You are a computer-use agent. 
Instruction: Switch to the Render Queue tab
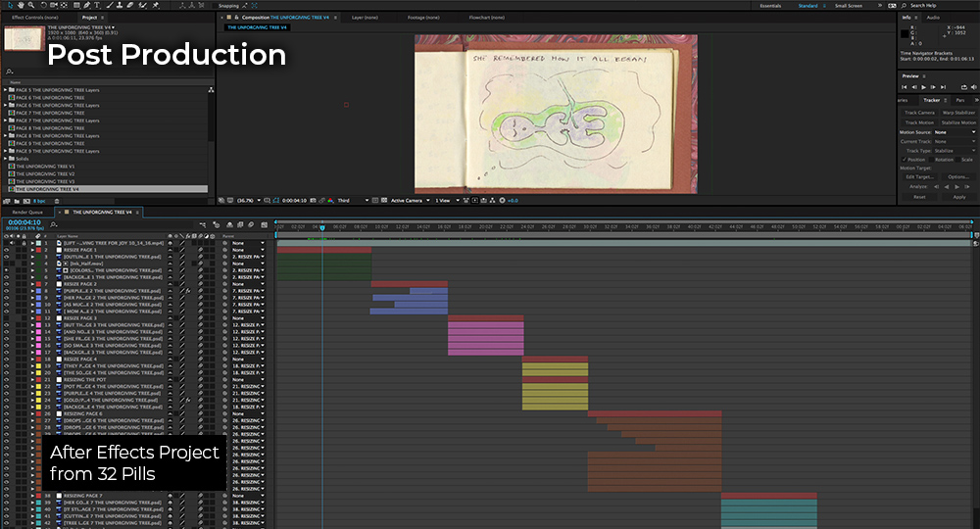tap(27, 213)
